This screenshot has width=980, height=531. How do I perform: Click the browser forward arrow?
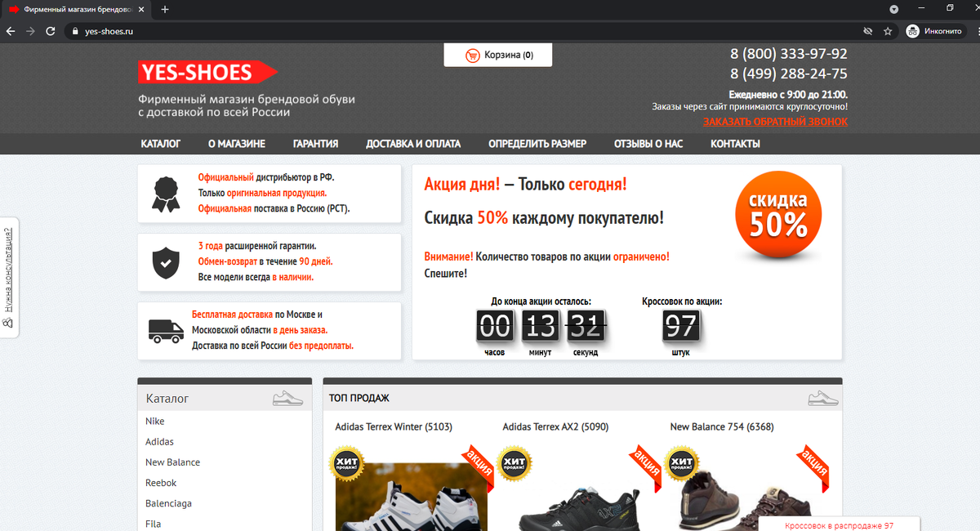(30, 31)
